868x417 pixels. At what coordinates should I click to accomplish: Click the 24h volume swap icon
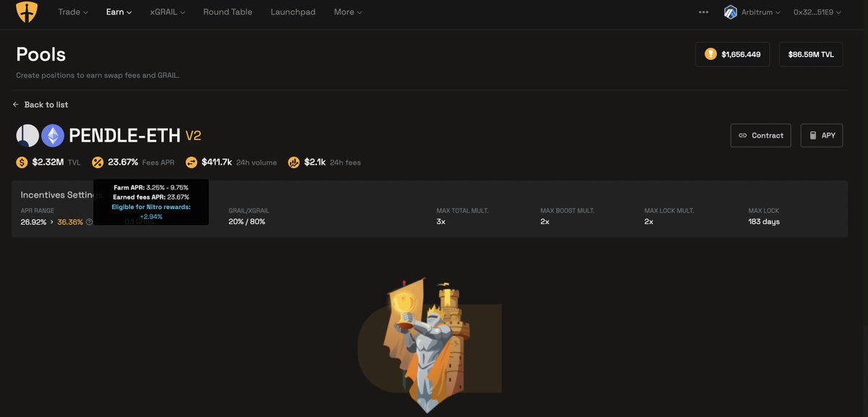[191, 163]
